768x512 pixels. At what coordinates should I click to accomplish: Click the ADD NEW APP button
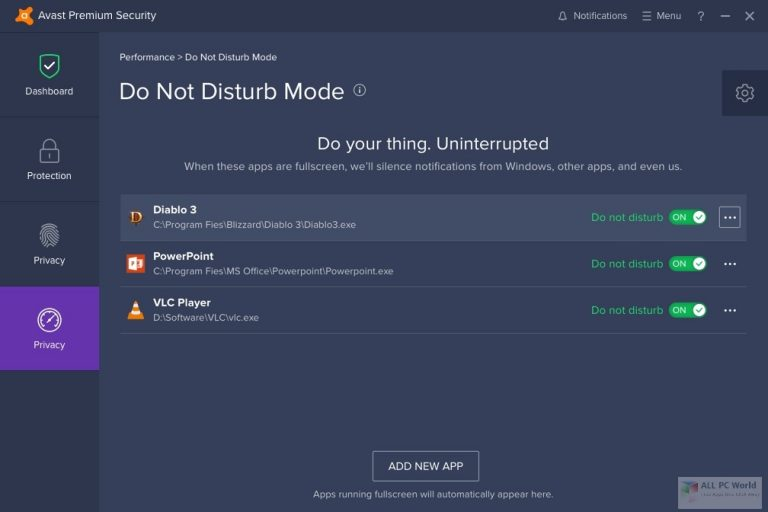426,466
